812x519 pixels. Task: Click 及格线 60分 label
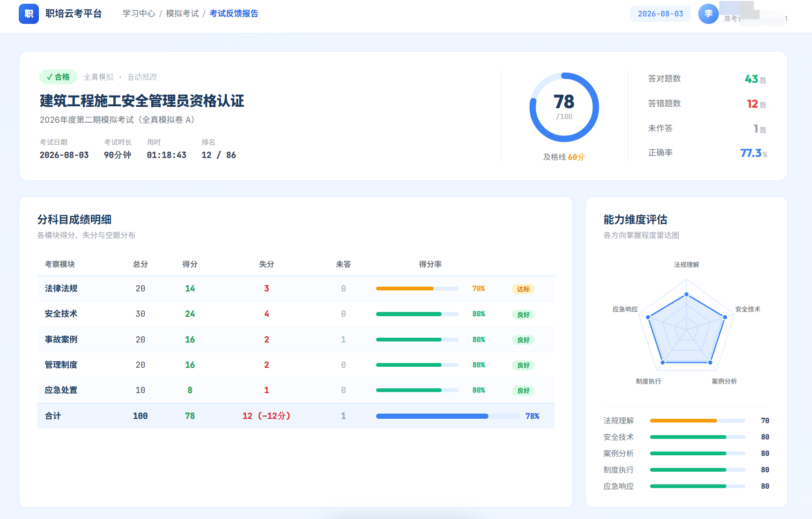coord(564,157)
